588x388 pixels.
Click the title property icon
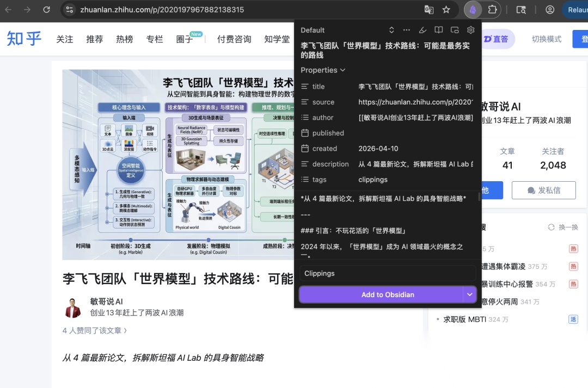[305, 87]
